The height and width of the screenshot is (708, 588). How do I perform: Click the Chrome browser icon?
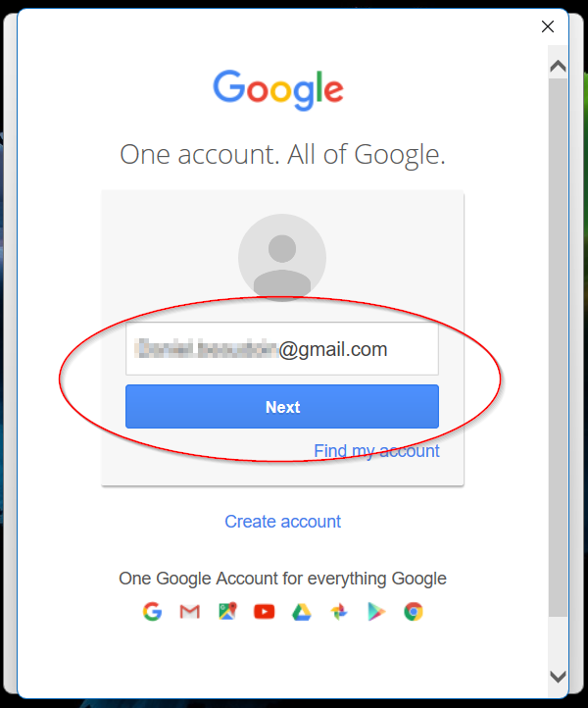point(414,612)
